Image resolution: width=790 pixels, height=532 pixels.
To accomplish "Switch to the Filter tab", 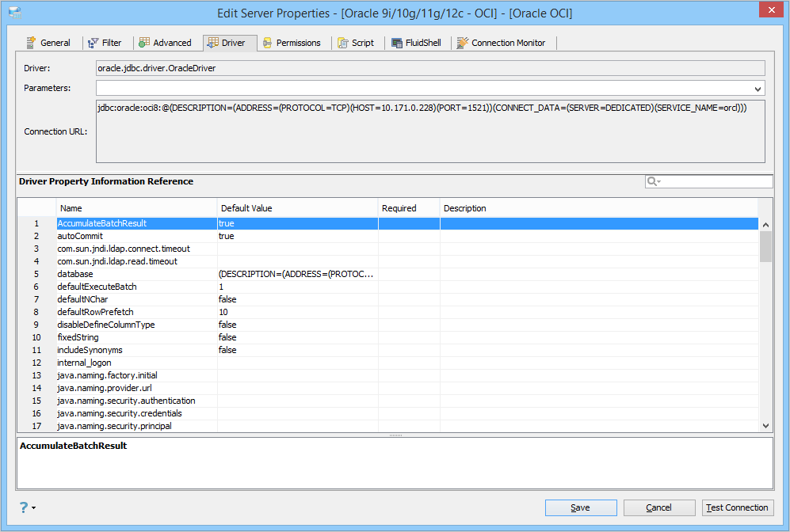I will point(105,43).
